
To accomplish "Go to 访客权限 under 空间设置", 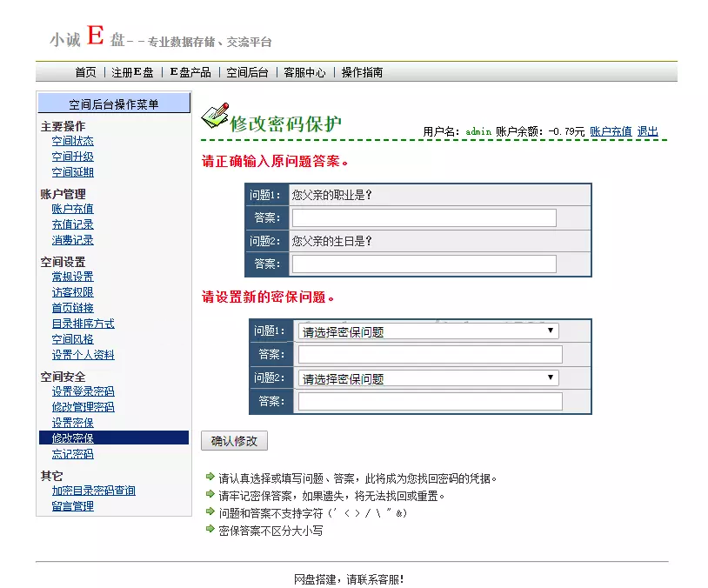I will tap(72, 292).
